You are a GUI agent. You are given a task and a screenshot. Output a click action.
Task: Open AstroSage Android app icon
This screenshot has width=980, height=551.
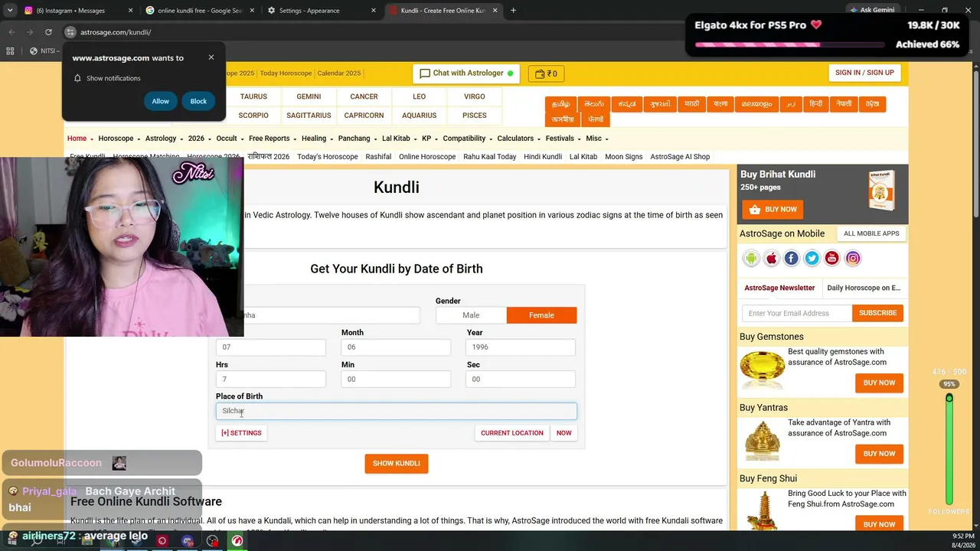[751, 259]
